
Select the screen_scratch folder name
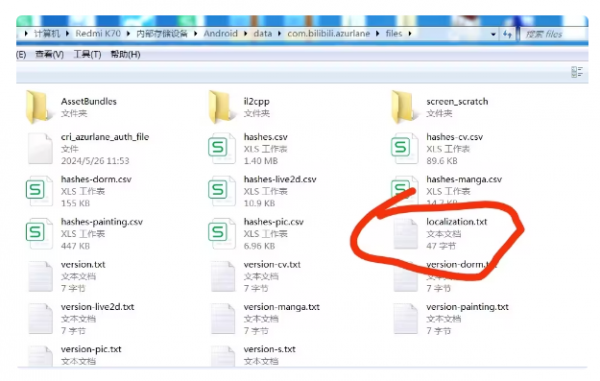tap(457, 101)
